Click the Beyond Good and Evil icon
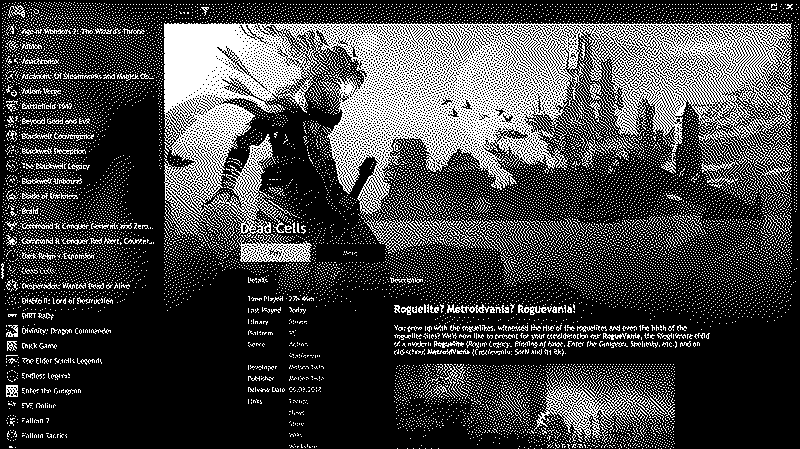 click(11, 119)
